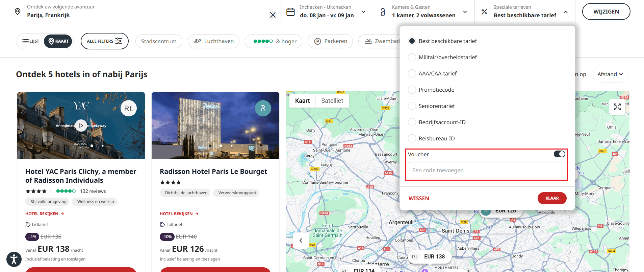644x272 pixels.
Task: Toggle the Voucher switch off
Action: pyautogui.click(x=559, y=154)
